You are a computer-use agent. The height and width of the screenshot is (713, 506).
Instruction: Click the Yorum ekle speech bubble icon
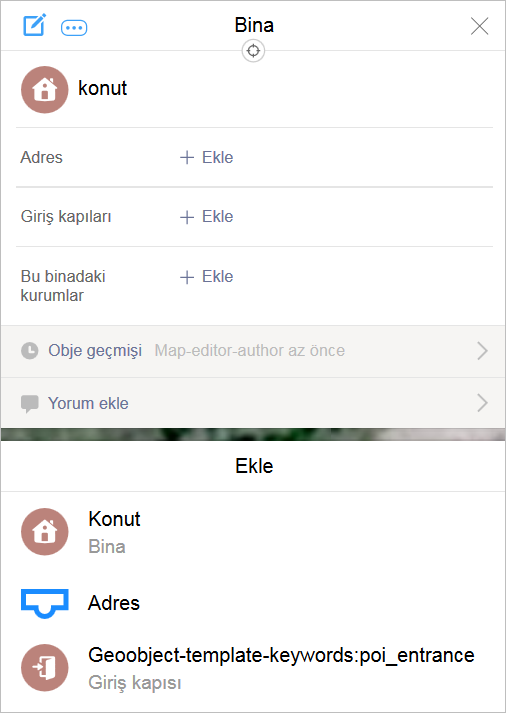[30, 404]
